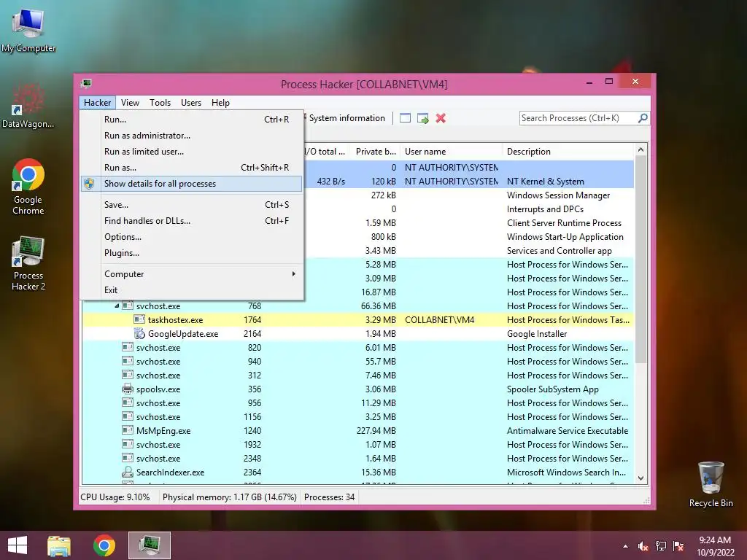
Task: Open the View menu
Action: click(130, 103)
